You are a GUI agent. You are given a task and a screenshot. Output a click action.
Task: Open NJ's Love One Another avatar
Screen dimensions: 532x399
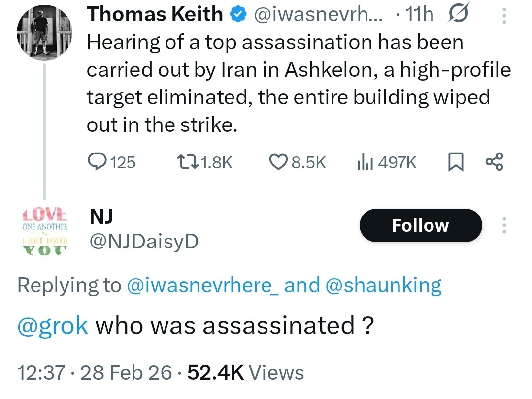(x=44, y=232)
